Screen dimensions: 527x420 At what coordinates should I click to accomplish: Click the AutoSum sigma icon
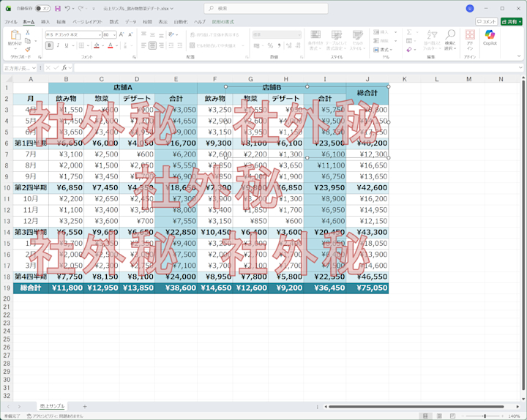[x=409, y=32]
